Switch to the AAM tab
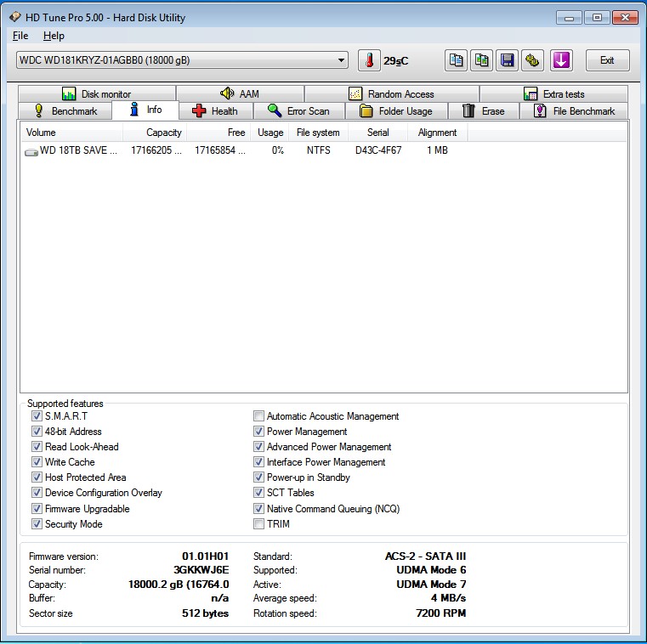 pos(240,94)
